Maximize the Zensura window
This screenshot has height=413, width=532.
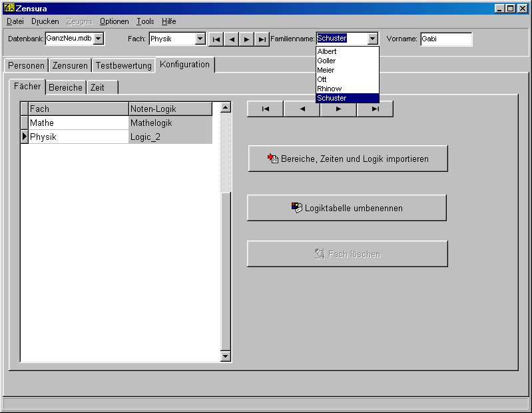pos(510,8)
